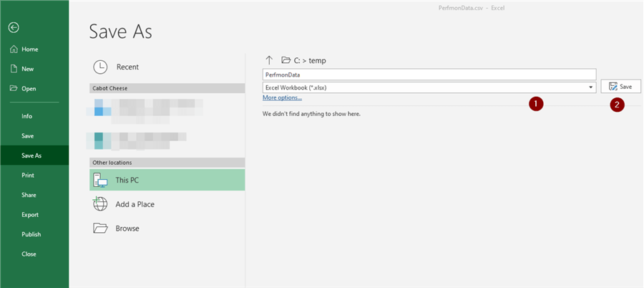Show Recent save locations

(167, 67)
